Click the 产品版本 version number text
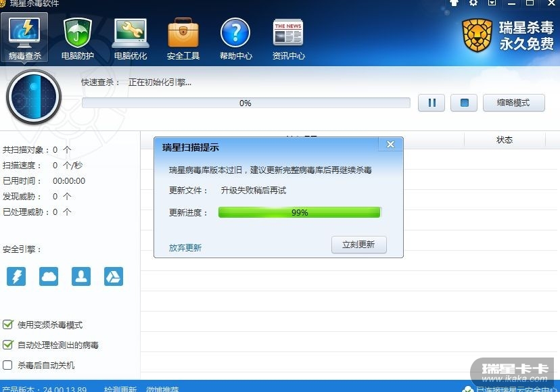Screen dimensions: 560x392 pos(44,389)
